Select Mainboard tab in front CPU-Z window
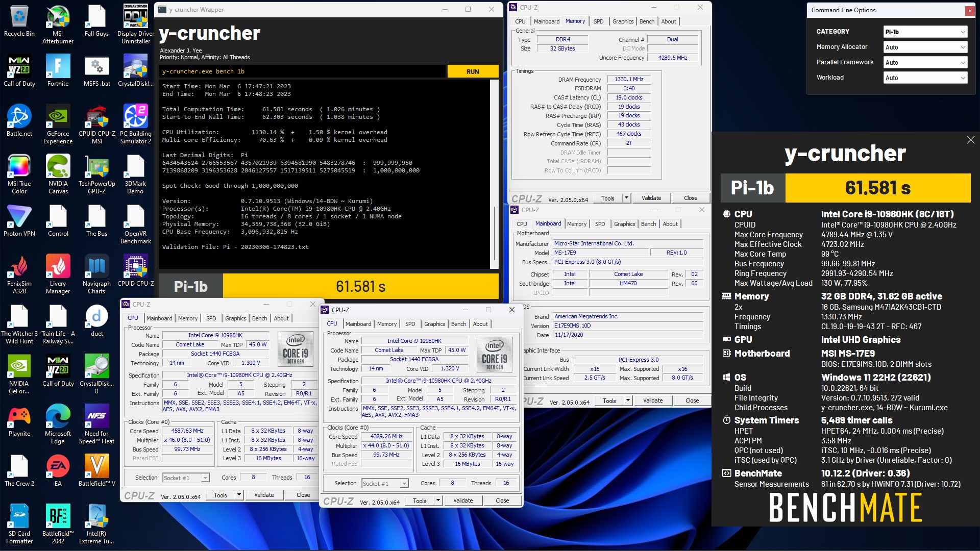This screenshot has height=551, width=980. point(358,324)
